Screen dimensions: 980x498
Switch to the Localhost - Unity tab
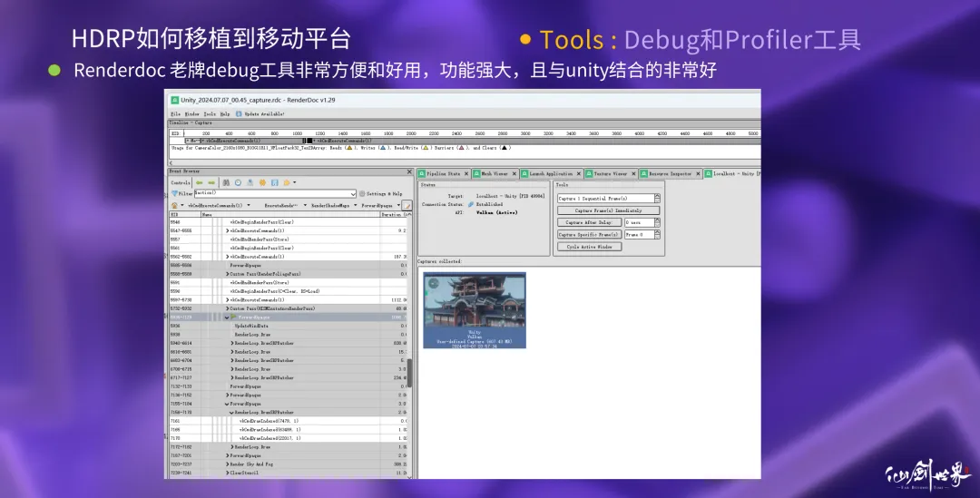coord(732,173)
